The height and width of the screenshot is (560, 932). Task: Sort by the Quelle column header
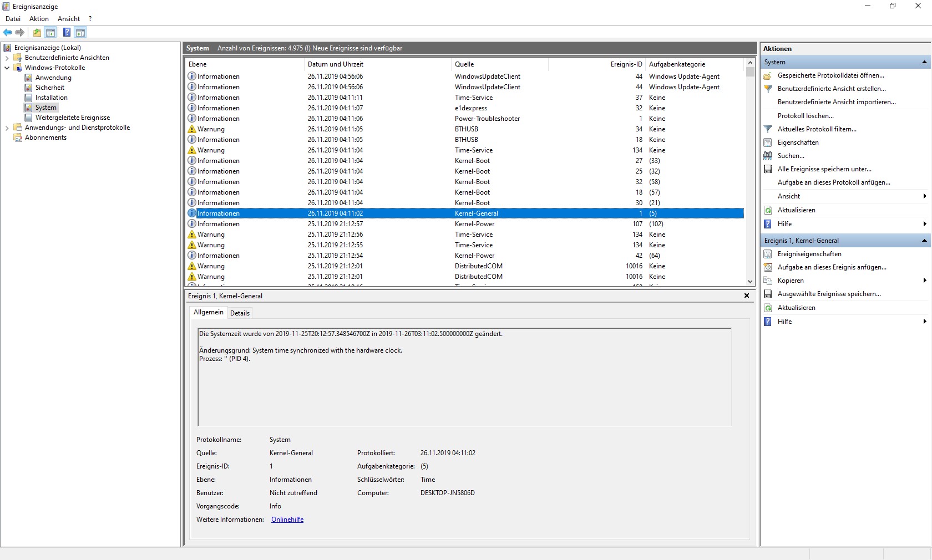(x=500, y=64)
